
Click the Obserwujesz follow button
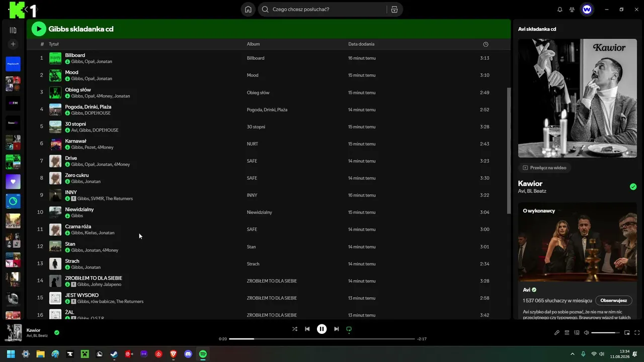coord(613,300)
